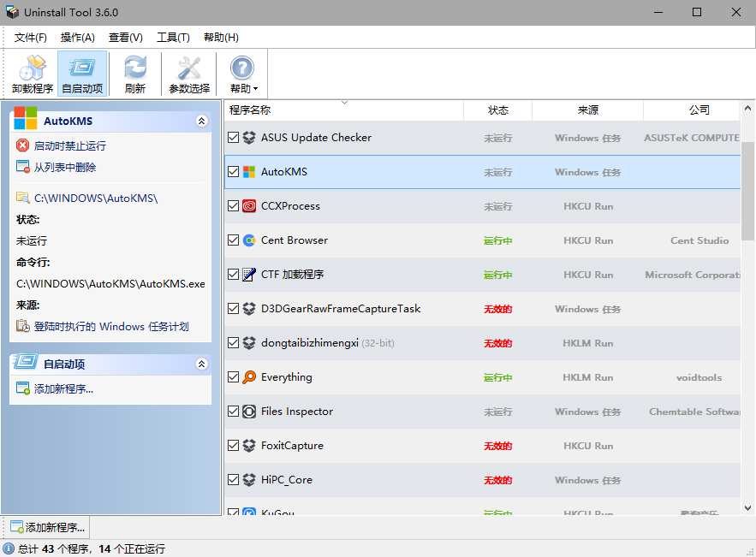756x557 pixels.
Task: Click the D3DGearRawFrameCaptureTask icon
Action: pos(249,309)
